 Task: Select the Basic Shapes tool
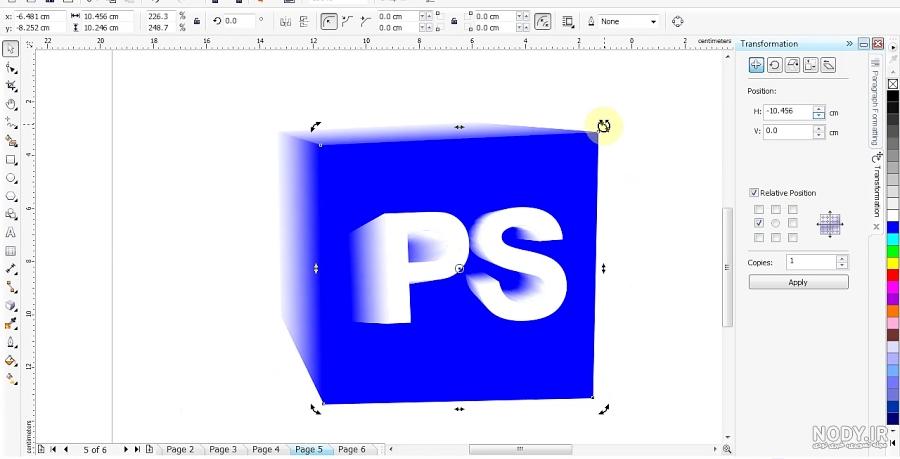[10, 215]
